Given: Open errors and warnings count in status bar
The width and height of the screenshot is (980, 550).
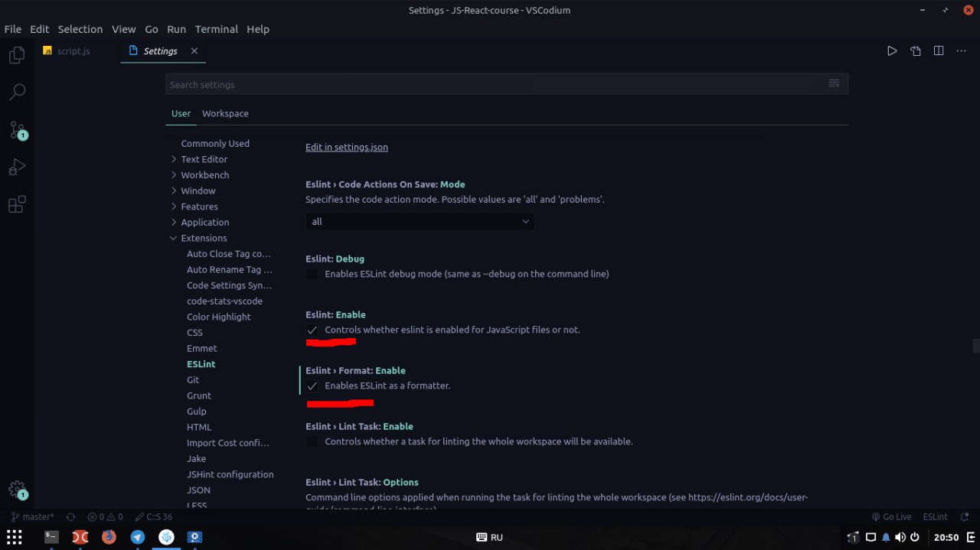Looking at the screenshot, I should pyautogui.click(x=106, y=517).
